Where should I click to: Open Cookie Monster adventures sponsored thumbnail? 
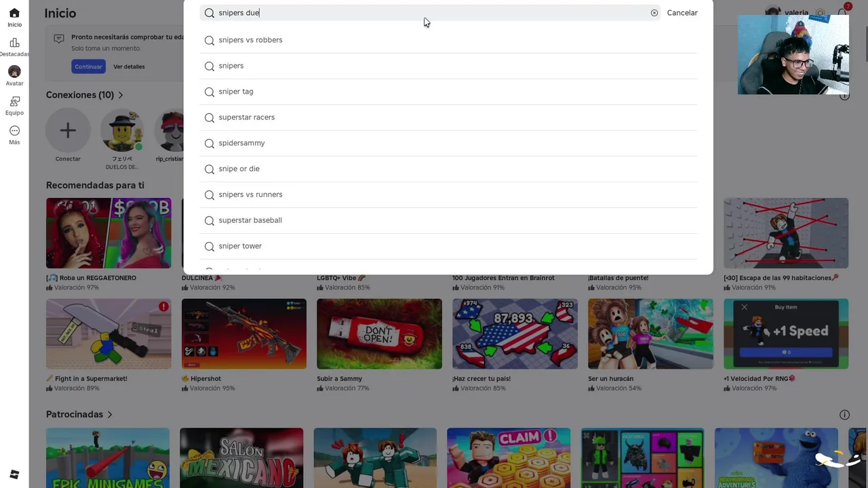point(776,457)
